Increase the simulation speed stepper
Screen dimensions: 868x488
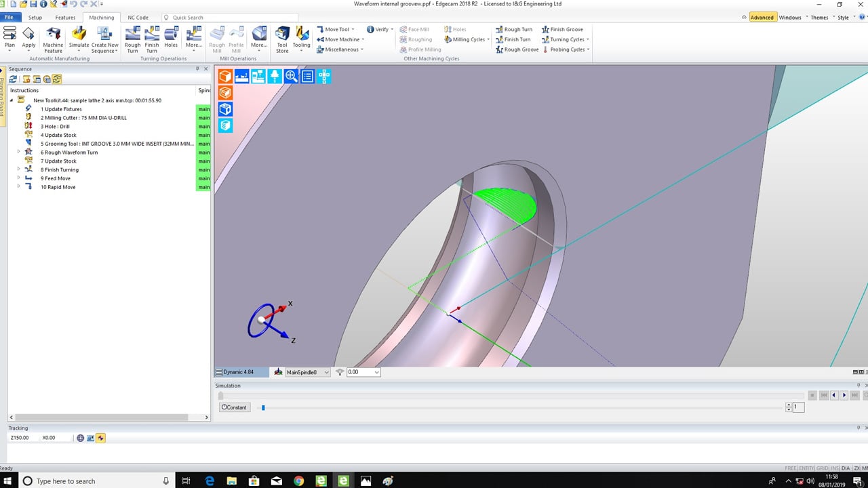(x=789, y=405)
